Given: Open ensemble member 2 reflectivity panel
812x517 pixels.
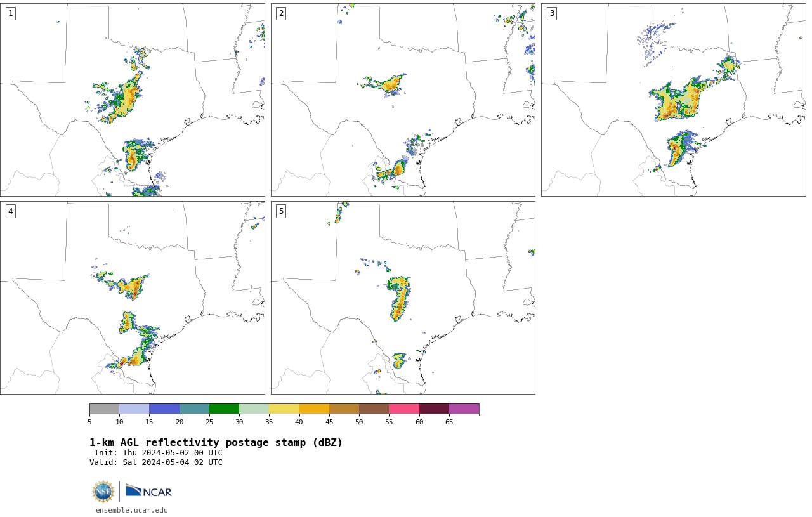Looking at the screenshot, I should point(403,100).
